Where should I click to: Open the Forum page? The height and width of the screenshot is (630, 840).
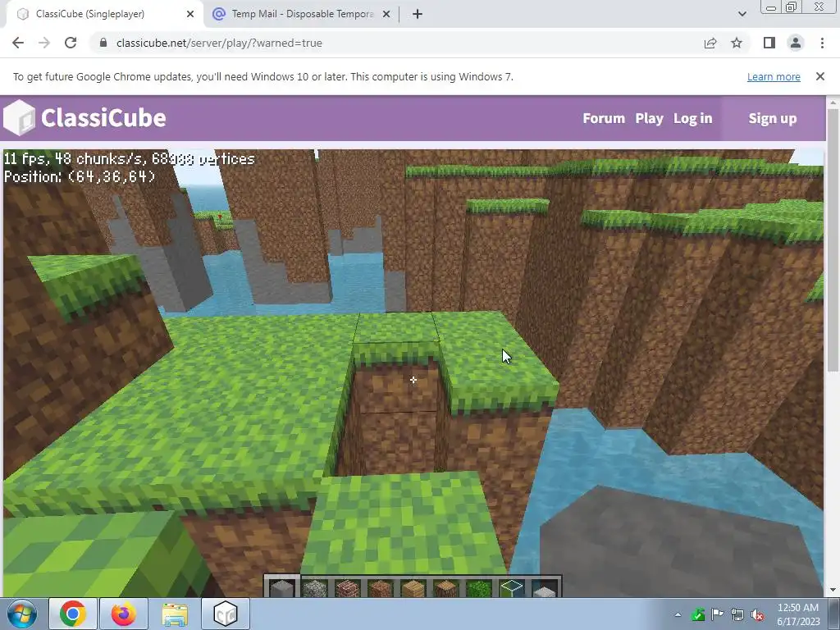(x=604, y=118)
